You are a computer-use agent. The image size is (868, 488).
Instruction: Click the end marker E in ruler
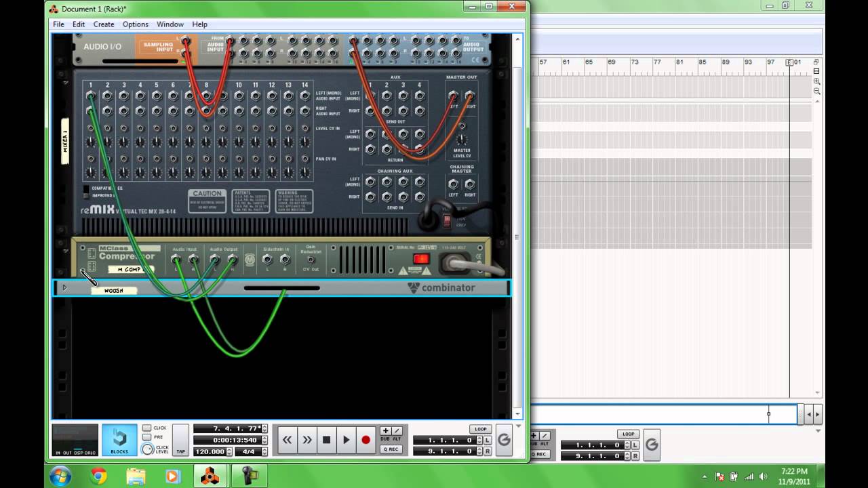[789, 62]
